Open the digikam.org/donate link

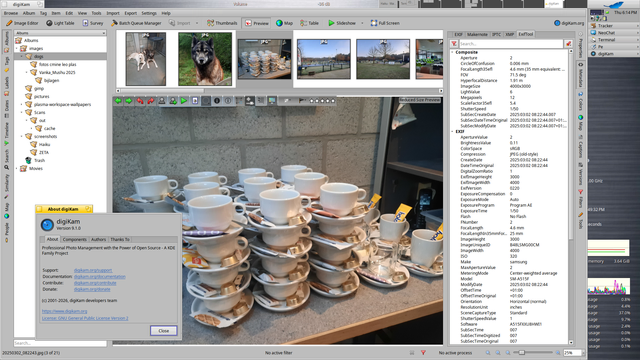coord(92,289)
